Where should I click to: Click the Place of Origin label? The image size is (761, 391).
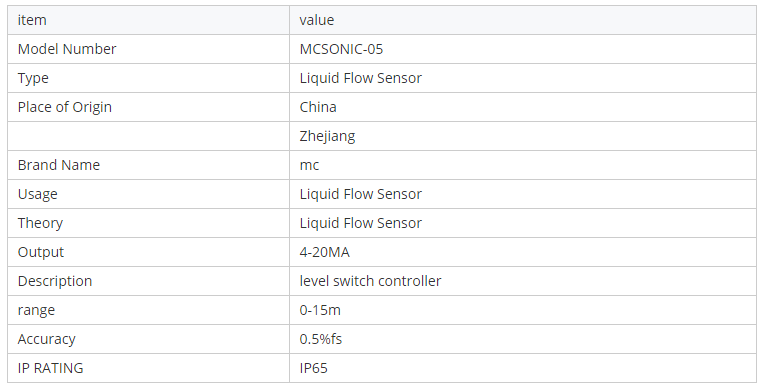(x=65, y=107)
